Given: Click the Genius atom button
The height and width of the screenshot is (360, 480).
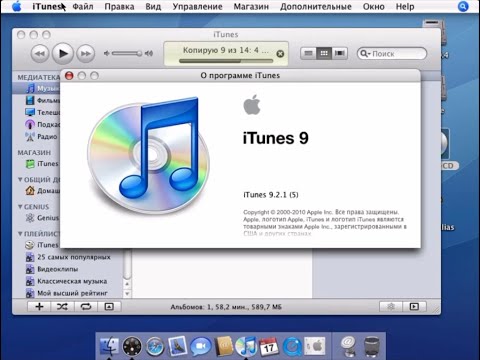Looking at the screenshot, I should point(391,307).
